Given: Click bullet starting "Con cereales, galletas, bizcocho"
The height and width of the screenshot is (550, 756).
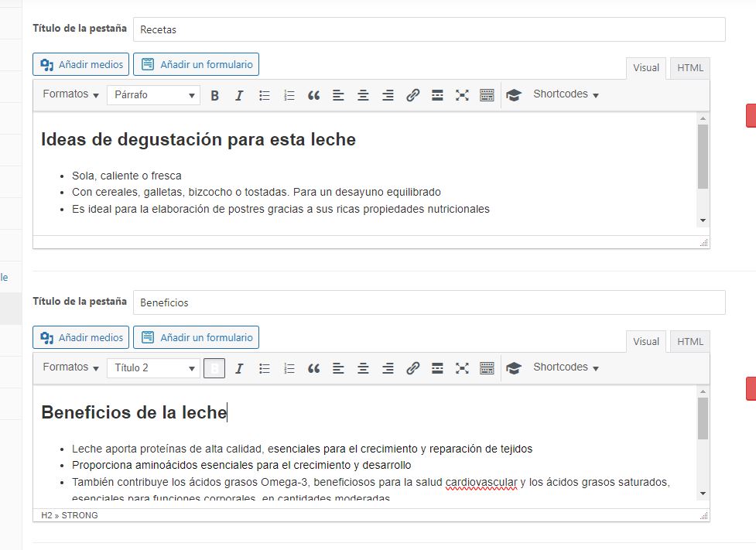Looking at the screenshot, I should click(256, 193).
